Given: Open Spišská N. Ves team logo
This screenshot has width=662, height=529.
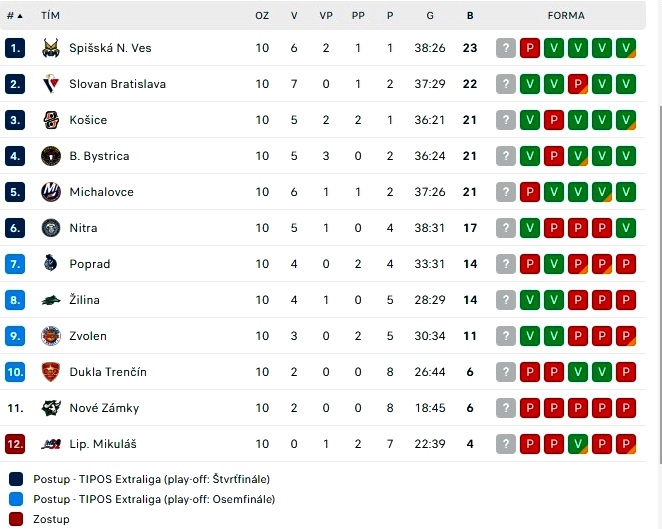Looking at the screenshot, I should tap(51, 48).
